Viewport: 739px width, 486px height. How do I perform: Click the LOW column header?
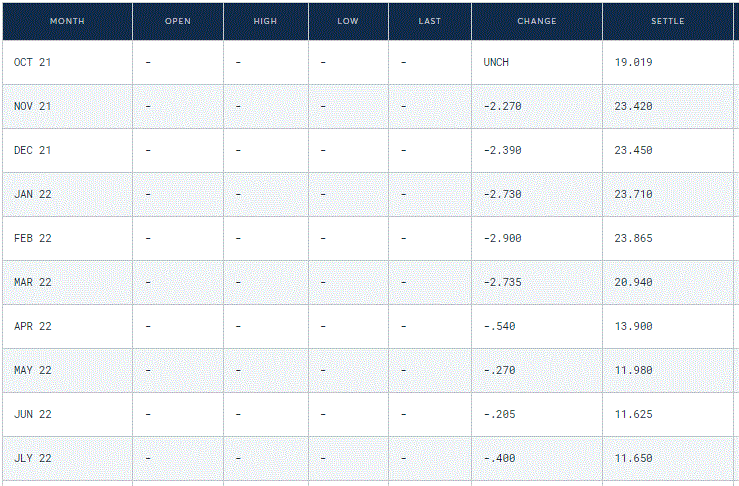click(x=348, y=21)
